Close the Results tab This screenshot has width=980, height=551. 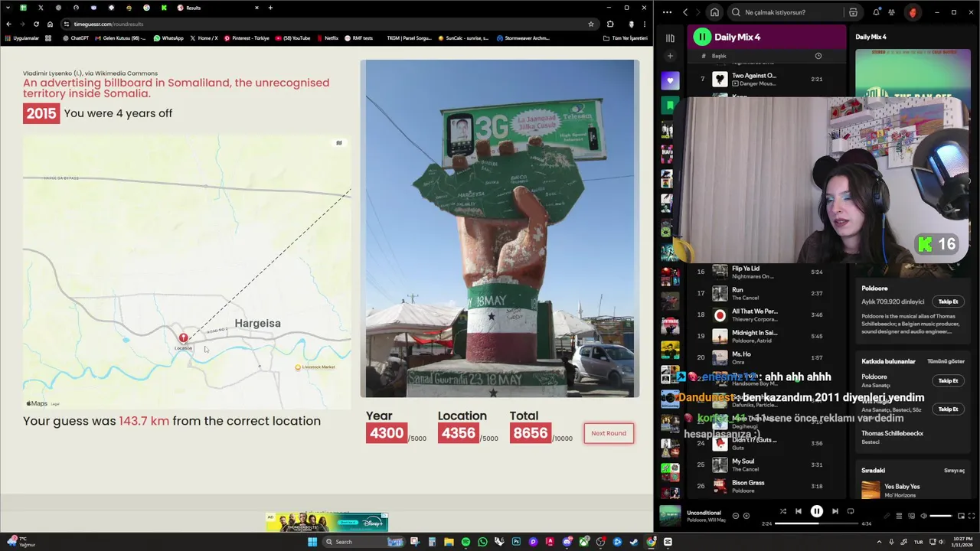[x=256, y=8]
